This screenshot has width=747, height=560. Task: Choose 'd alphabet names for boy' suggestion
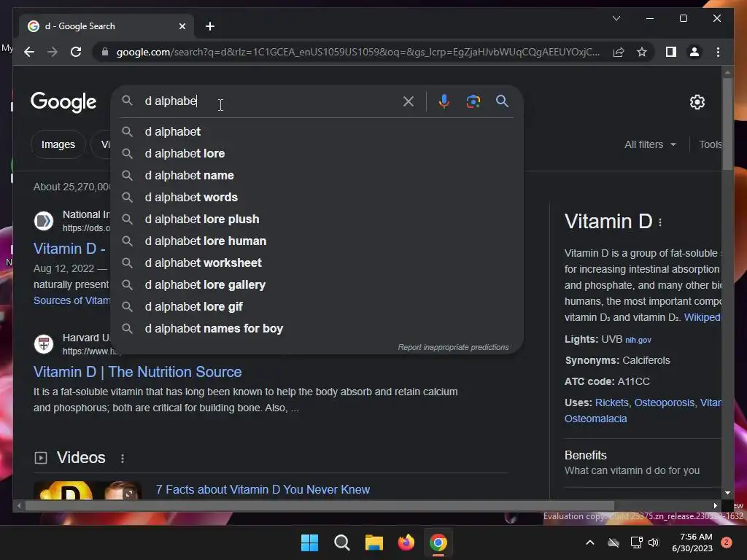click(317, 329)
